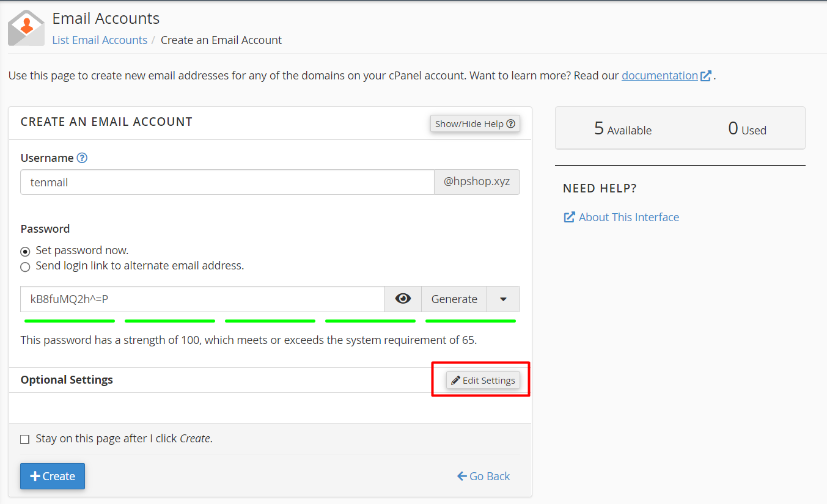Check 'Stay on this page after I click Create'
The width and height of the screenshot is (827, 504).
pos(25,439)
